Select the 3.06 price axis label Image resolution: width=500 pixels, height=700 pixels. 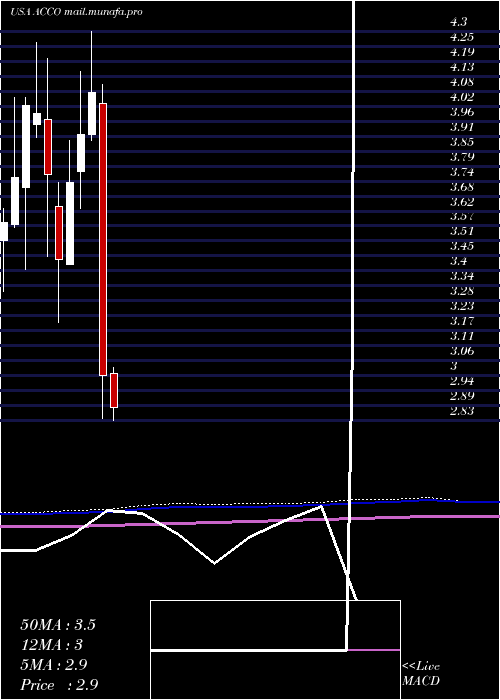pyautogui.click(x=462, y=351)
